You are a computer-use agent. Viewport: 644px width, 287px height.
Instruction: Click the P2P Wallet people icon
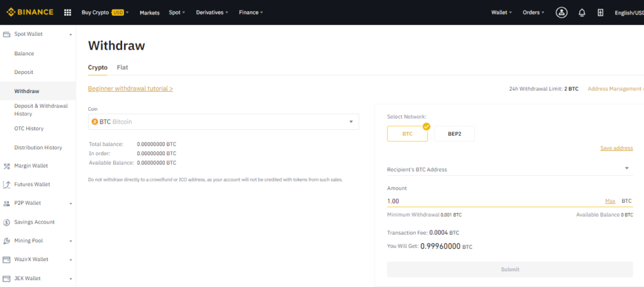pyautogui.click(x=6, y=203)
